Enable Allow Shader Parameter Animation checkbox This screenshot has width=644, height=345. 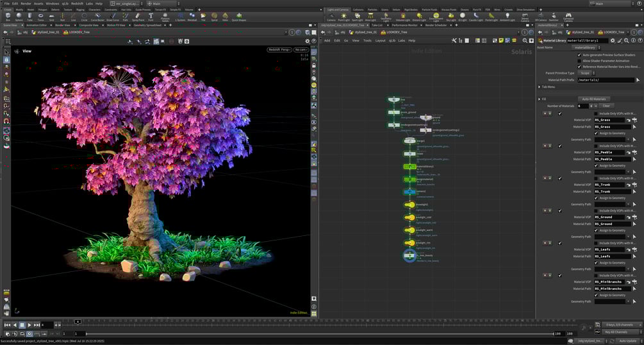click(x=579, y=60)
